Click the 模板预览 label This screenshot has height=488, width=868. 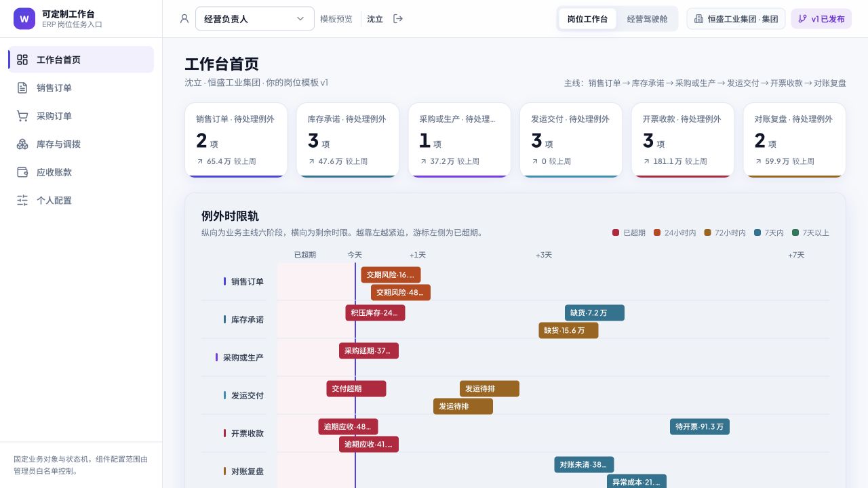point(336,19)
